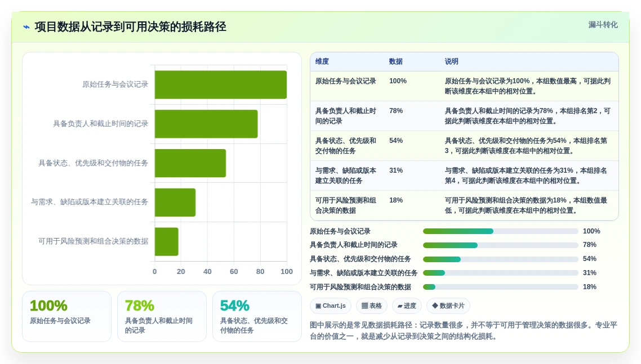The width and height of the screenshot is (641, 364).
Task: Click the 具备负责人和截止时间的记录 chart bar
Action: (206, 124)
